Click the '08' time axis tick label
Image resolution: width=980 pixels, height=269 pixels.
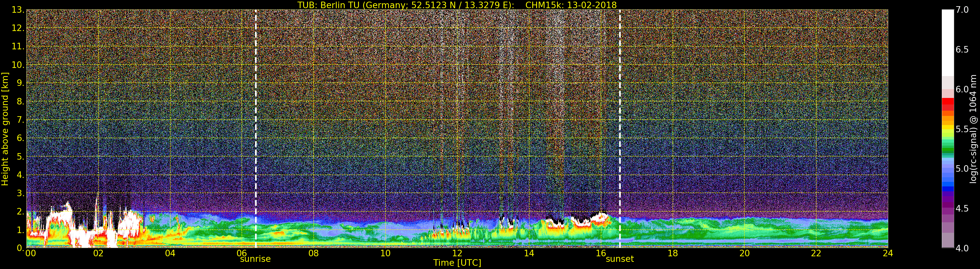click(313, 253)
